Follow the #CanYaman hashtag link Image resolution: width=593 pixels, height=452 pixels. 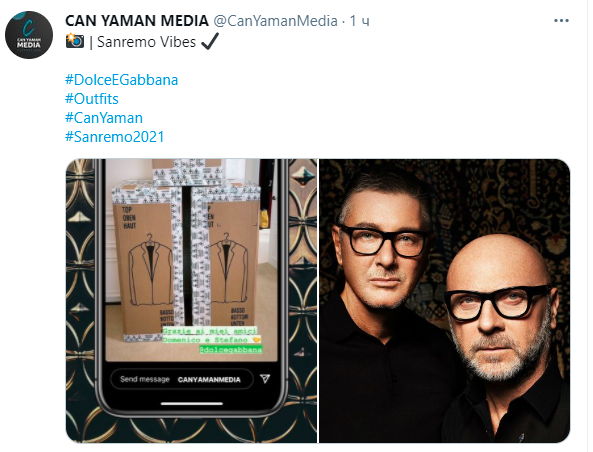coord(104,118)
